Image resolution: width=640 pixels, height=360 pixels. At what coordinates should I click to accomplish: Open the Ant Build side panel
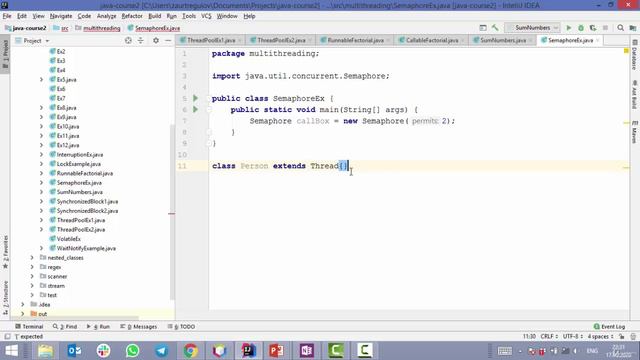pyautogui.click(x=635, y=95)
